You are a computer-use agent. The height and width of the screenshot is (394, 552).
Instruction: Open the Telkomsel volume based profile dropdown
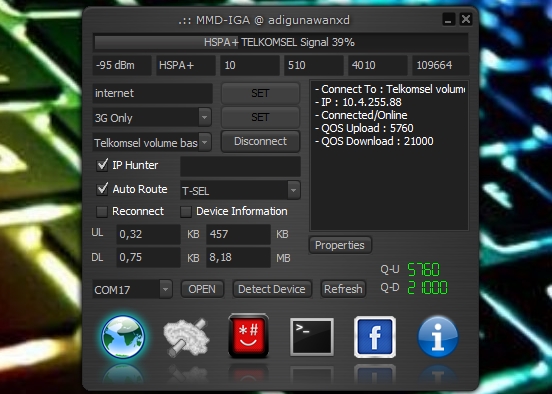pos(205,142)
